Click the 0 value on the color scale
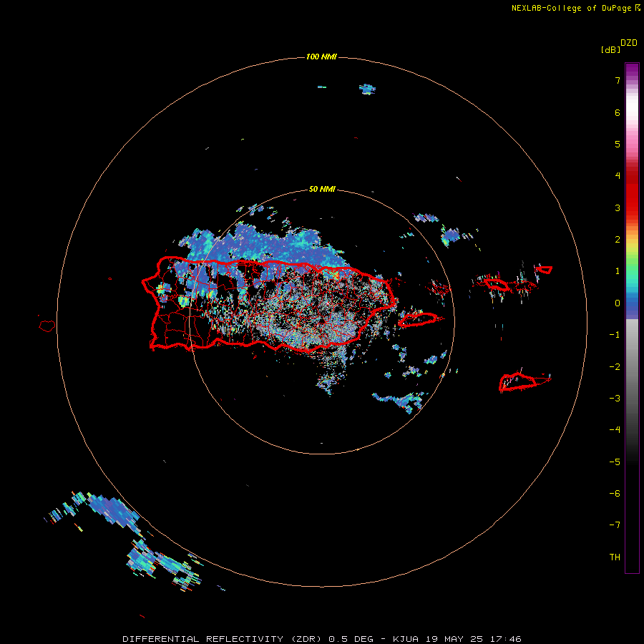The image size is (644, 644). tap(618, 303)
